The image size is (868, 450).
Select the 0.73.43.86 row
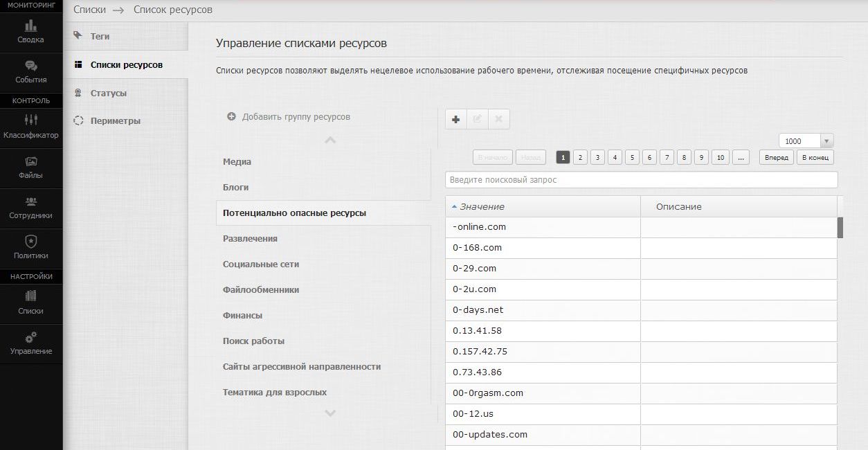pyautogui.click(x=641, y=372)
